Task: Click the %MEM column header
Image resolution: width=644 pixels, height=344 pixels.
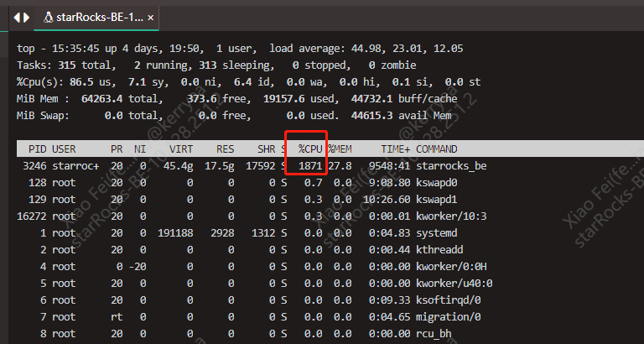Action: tap(340, 149)
